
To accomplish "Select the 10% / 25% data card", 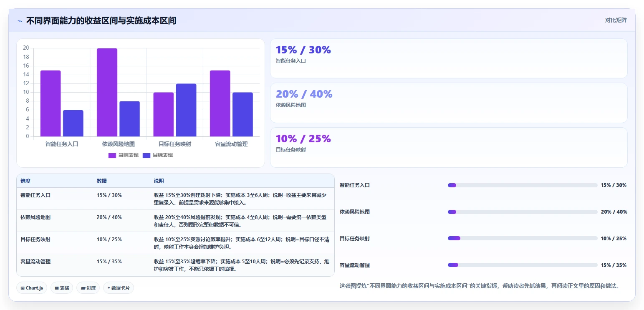I will (449, 148).
